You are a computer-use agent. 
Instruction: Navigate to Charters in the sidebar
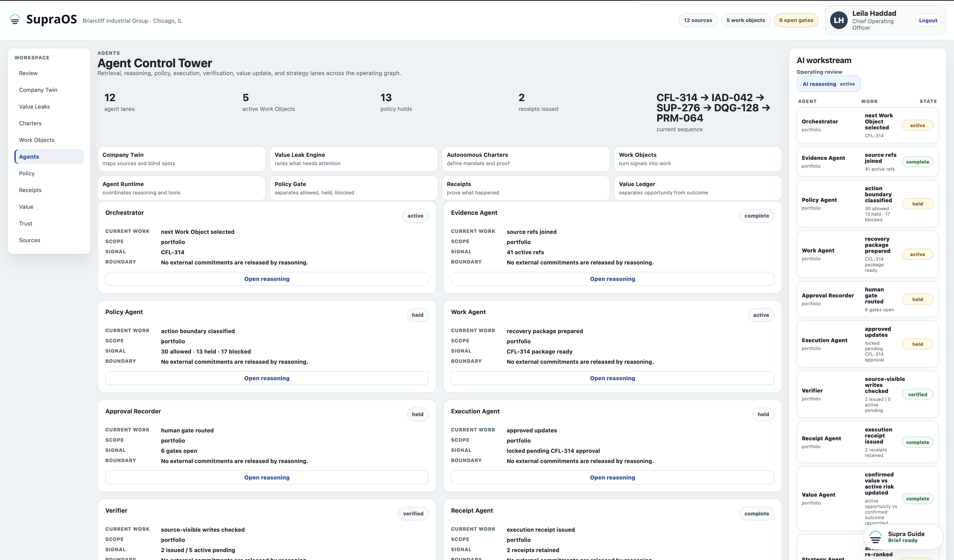click(49, 123)
